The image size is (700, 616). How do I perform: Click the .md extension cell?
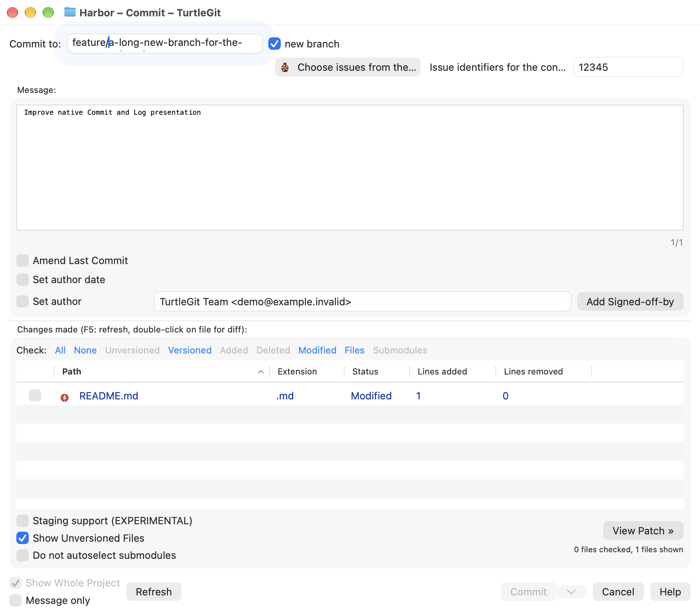(x=285, y=396)
